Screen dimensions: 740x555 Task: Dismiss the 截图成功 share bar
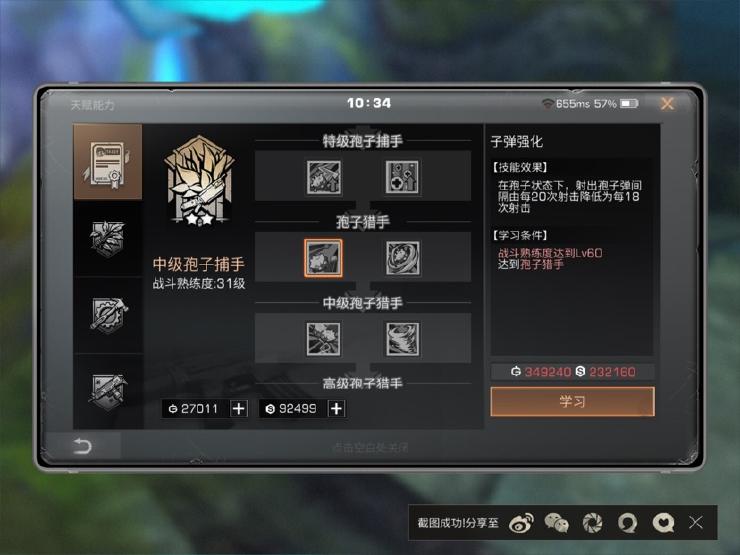pos(696,522)
